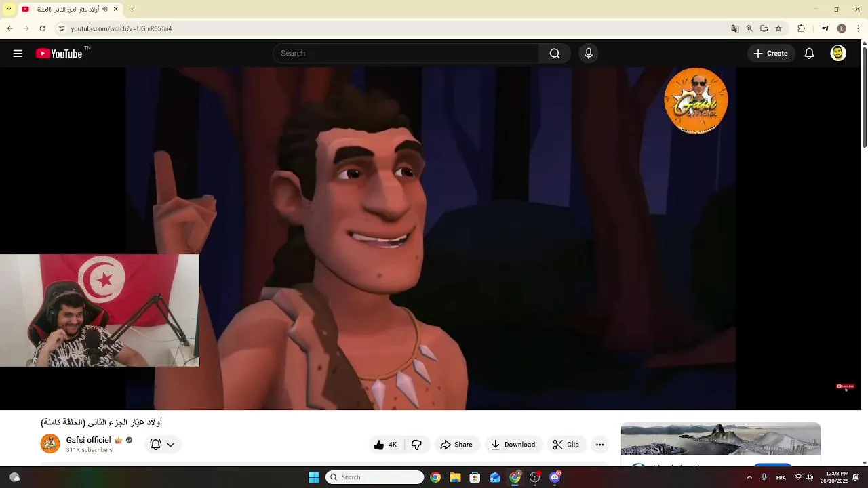This screenshot has width=868, height=488.
Task: Open the YouTube account avatar menu
Action: tap(838, 54)
